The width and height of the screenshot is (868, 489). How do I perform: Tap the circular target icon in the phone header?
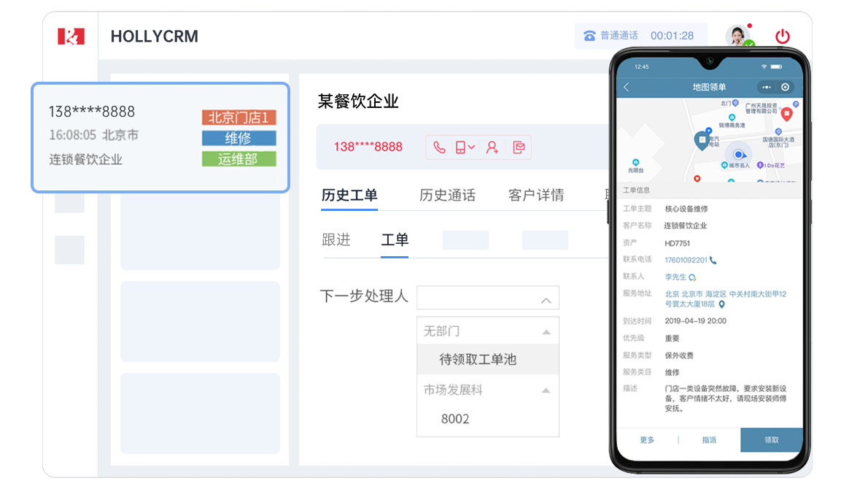click(x=785, y=86)
